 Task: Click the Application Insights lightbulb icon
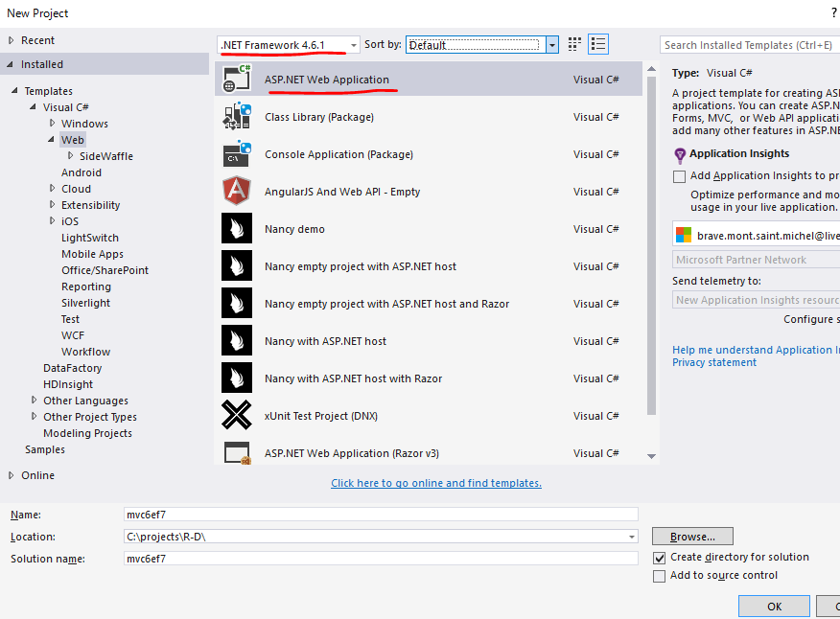point(680,155)
